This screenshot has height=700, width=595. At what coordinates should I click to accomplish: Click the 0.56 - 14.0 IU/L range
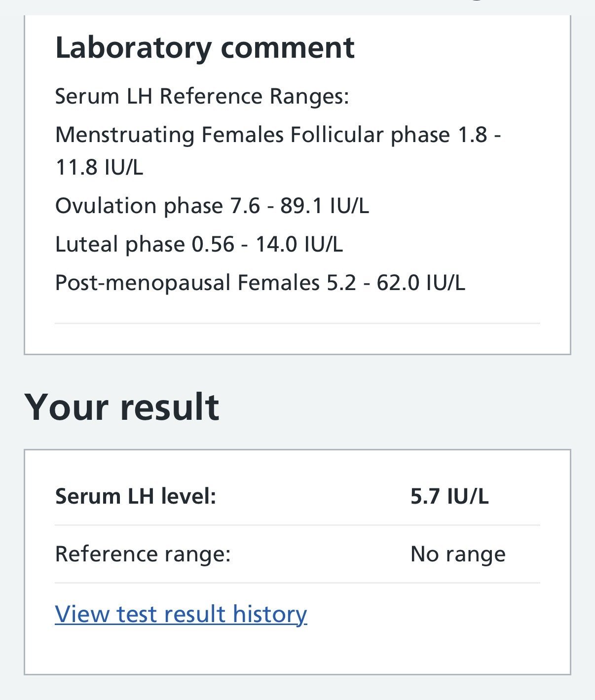click(267, 244)
